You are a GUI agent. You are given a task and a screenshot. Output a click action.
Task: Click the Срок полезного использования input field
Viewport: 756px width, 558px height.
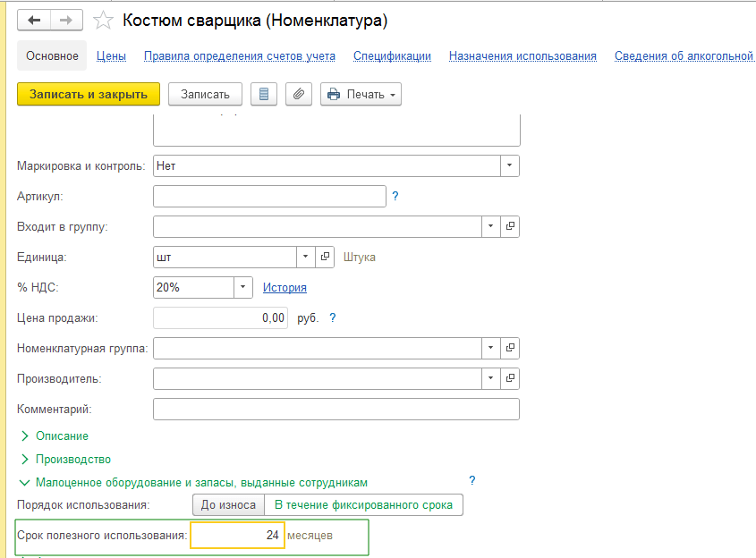tap(237, 534)
